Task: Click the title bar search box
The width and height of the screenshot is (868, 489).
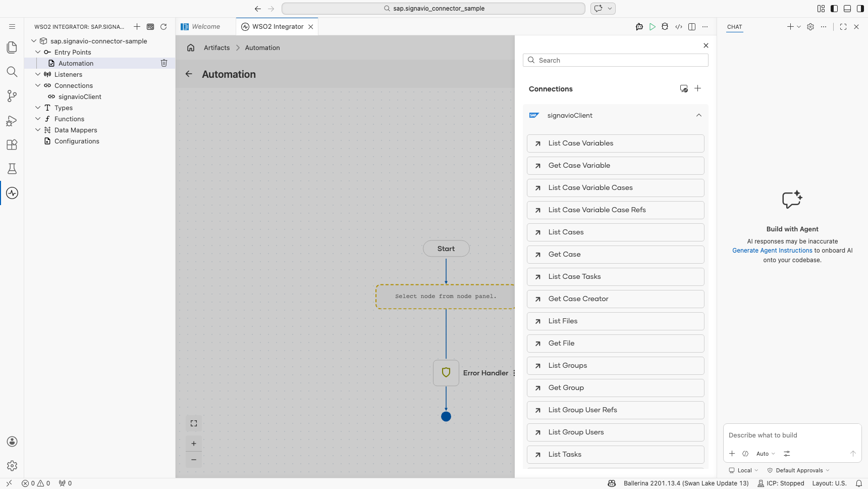Action: [433, 9]
